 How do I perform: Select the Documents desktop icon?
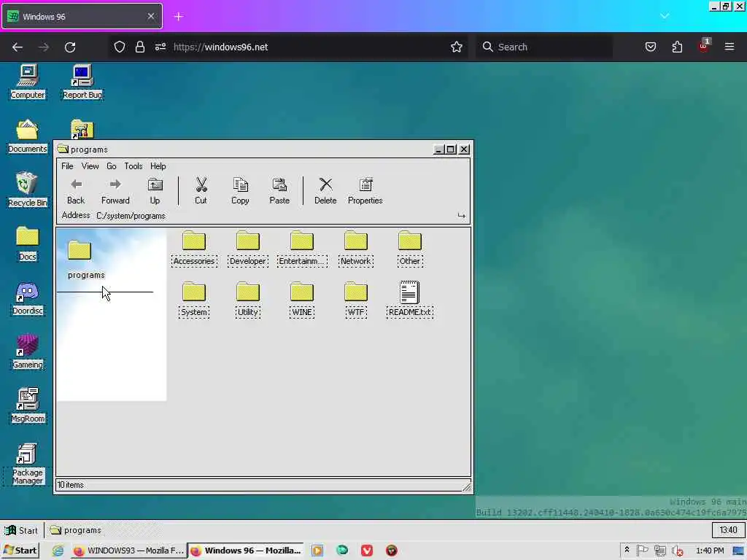[28, 136]
